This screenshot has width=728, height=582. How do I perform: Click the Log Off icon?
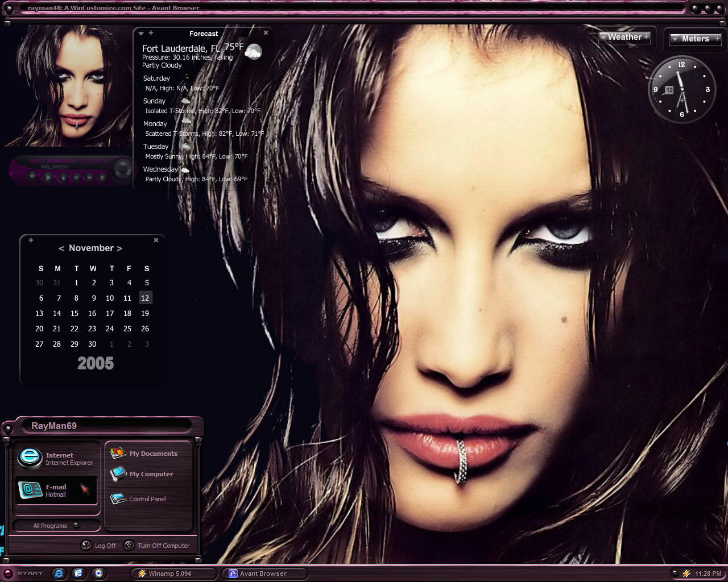tap(86, 545)
